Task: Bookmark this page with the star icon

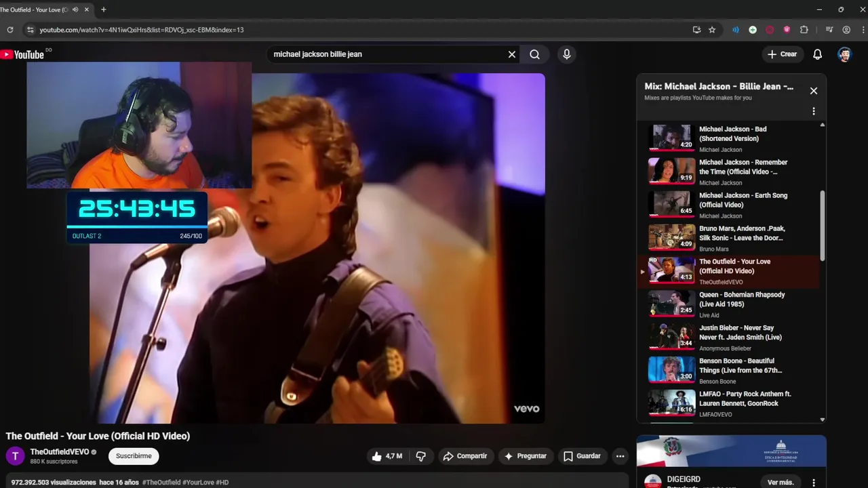Action: tap(712, 30)
